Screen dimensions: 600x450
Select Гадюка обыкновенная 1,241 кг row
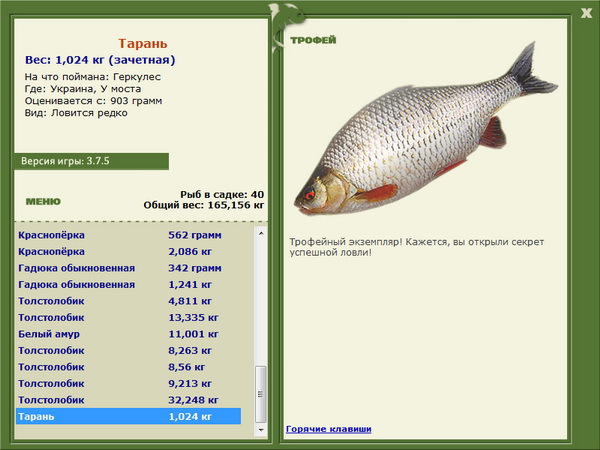pyautogui.click(x=129, y=284)
